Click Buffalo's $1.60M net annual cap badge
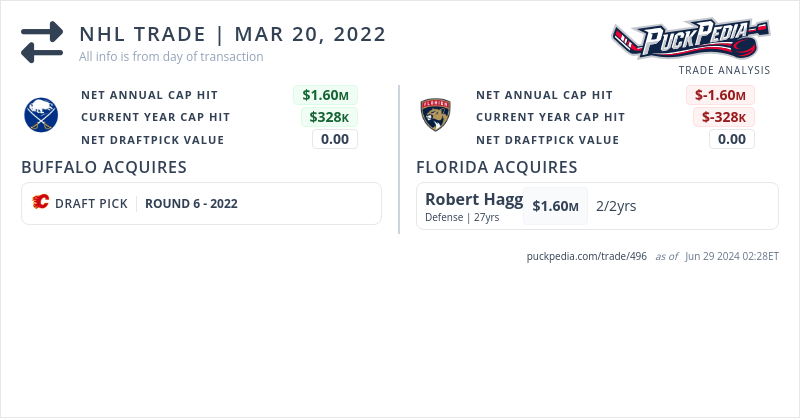 [x=325, y=95]
